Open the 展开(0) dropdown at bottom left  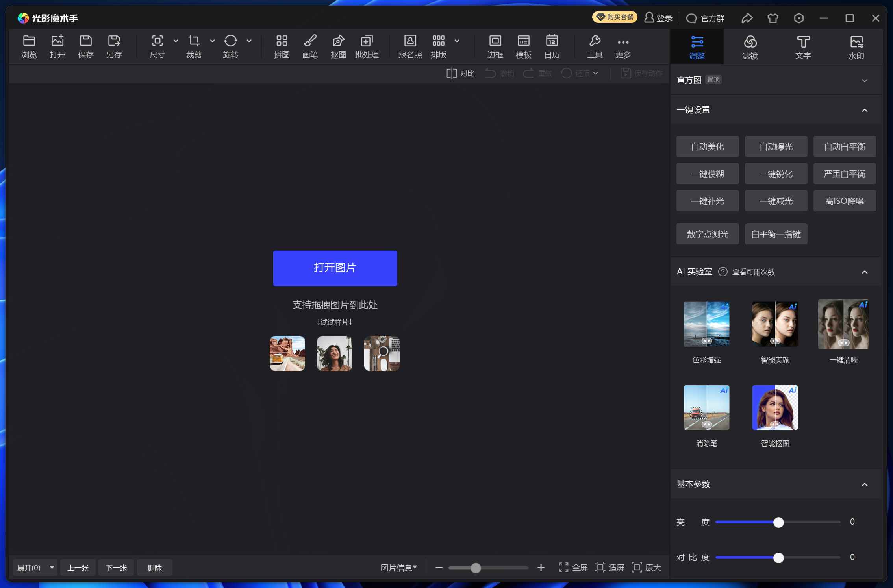(x=35, y=567)
